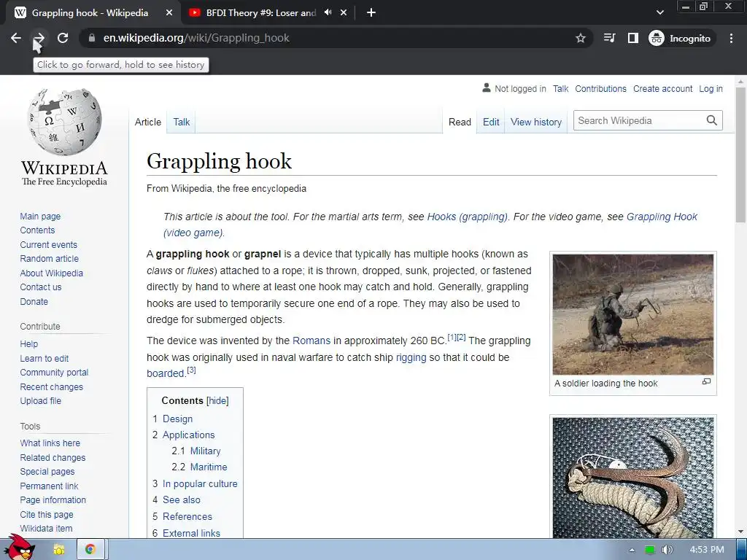Viewport: 747px width, 560px height.
Task: Open the Recent changes sidebar link
Action: click(x=52, y=386)
